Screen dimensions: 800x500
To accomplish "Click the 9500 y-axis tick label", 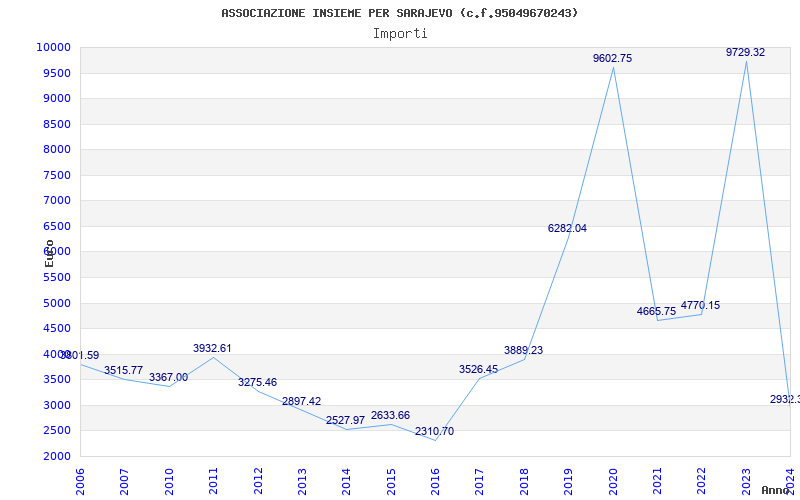I will [x=56, y=73].
